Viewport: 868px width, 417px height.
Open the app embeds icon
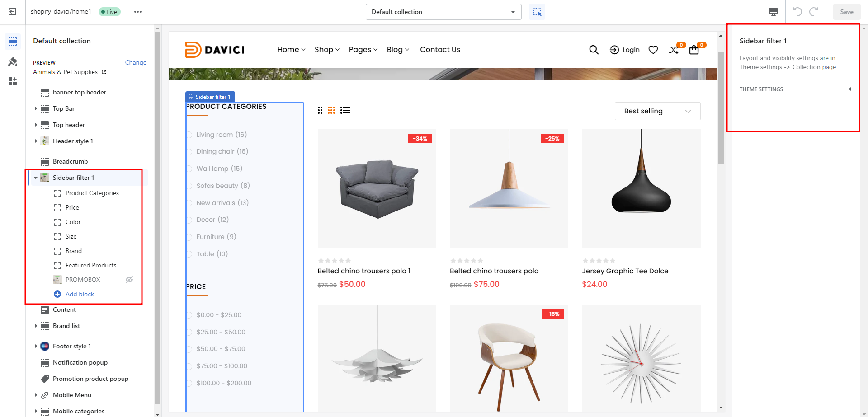13,81
